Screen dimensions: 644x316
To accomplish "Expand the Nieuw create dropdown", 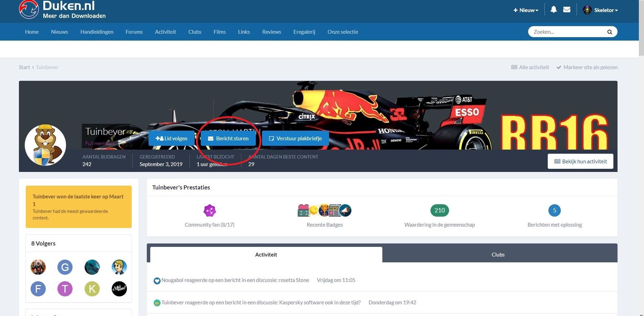I will 526,10.
